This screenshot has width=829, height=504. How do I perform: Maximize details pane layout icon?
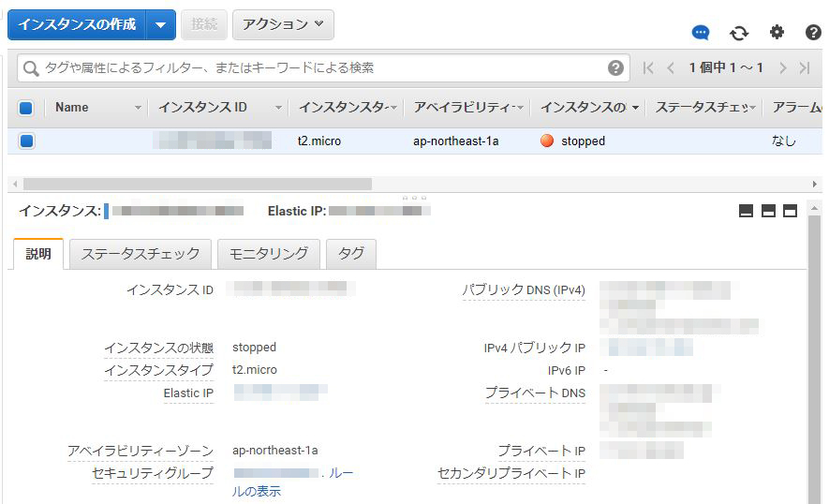click(x=790, y=211)
